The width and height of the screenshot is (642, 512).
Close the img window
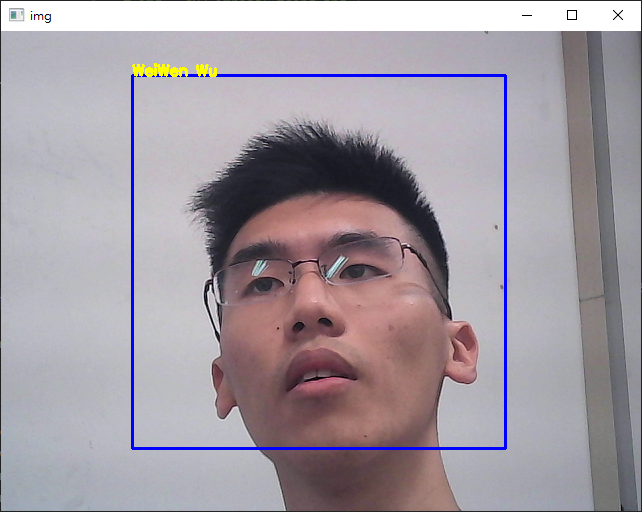pos(618,16)
